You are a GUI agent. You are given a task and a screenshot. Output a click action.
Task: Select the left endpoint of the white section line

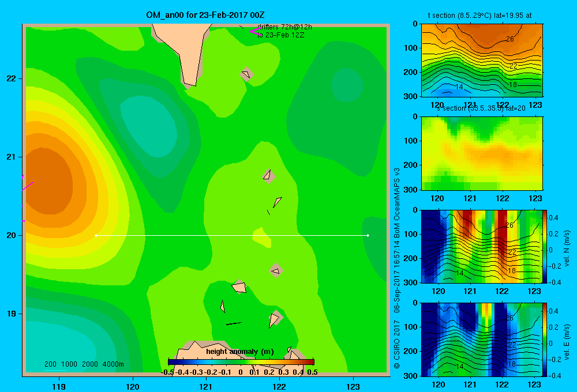coord(96,235)
